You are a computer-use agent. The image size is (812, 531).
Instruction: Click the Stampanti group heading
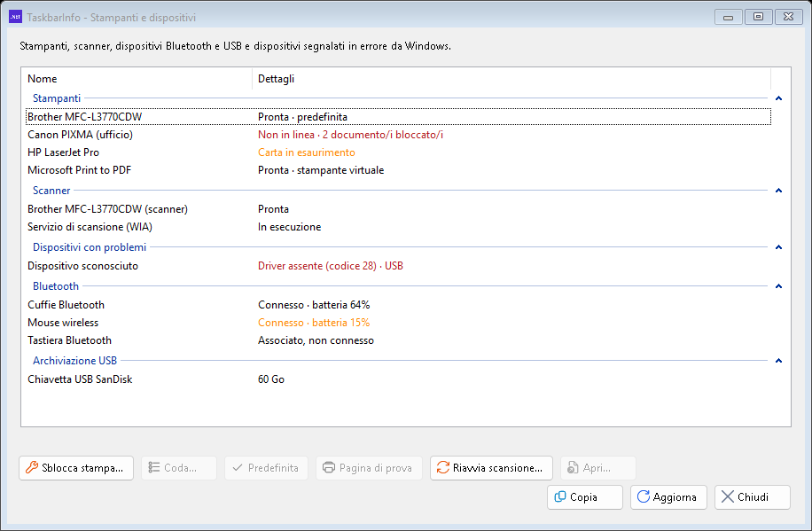[x=57, y=98]
